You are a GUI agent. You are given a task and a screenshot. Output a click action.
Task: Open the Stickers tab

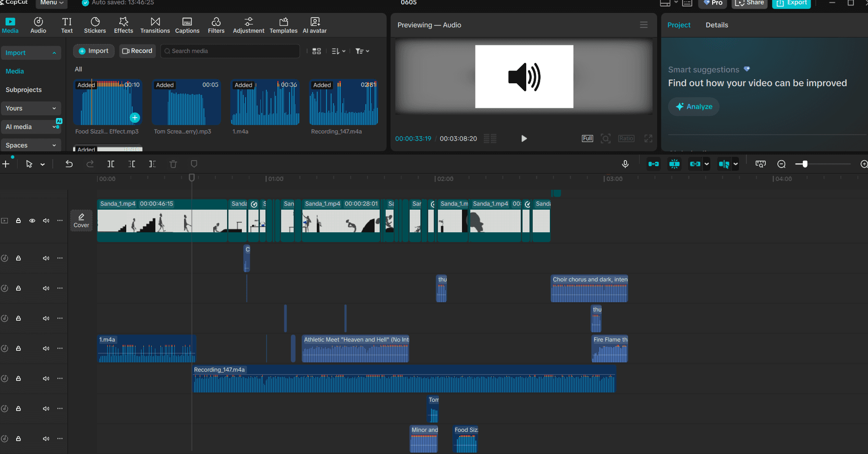click(95, 25)
